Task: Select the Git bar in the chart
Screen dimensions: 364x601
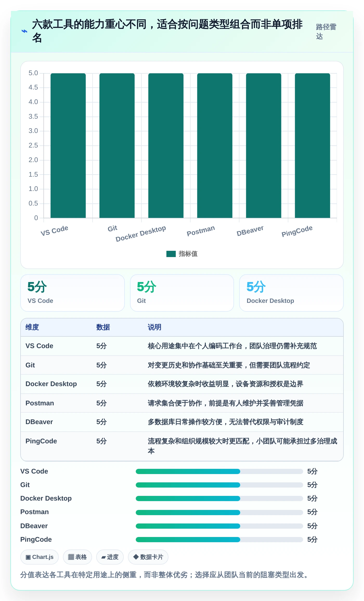Action: tap(117, 145)
